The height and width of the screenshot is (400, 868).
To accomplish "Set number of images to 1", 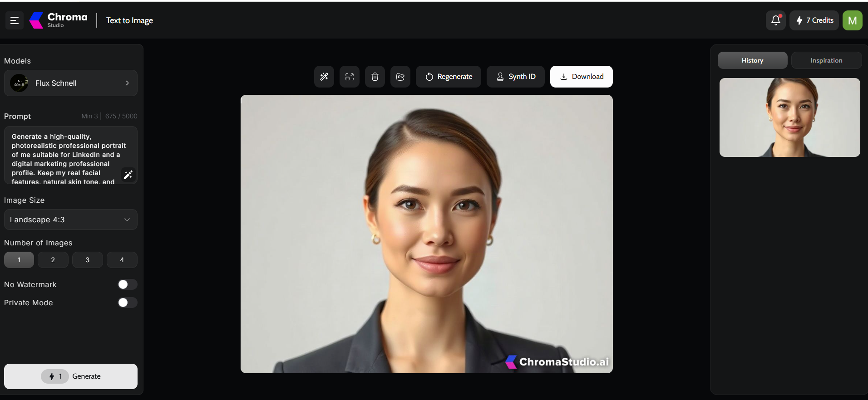I will [19, 260].
